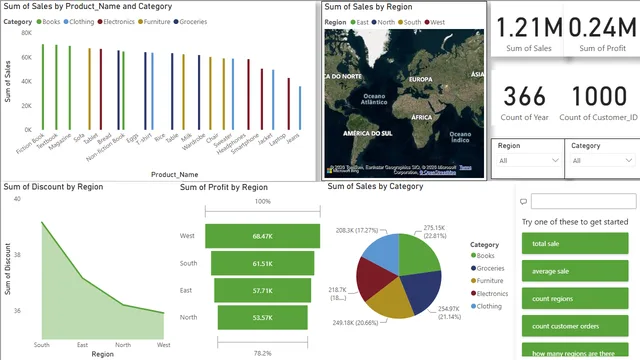This screenshot has width=640, height=360.
Task: Click the Q&A speech bubble icon
Action: pyautogui.click(x=523, y=201)
